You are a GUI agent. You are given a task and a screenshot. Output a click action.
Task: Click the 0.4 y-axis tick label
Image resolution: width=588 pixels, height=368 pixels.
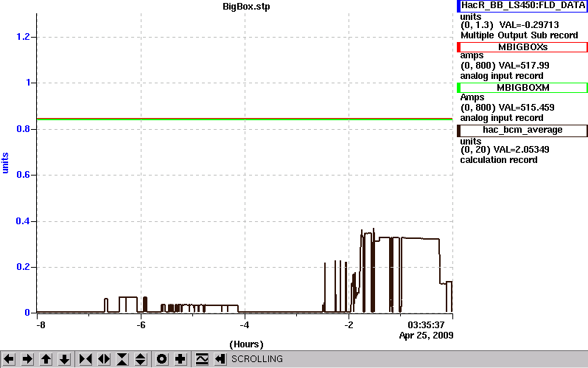pos(23,221)
